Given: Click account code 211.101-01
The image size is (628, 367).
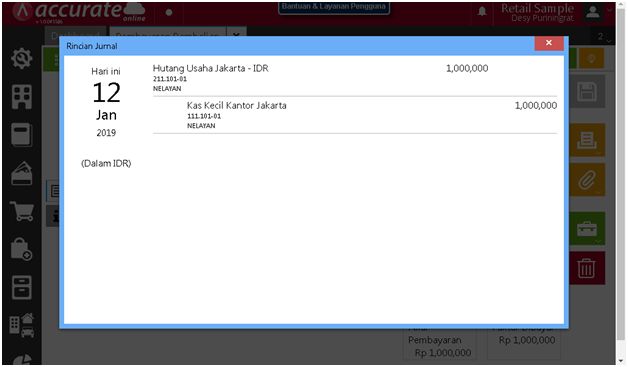Looking at the screenshot, I should (170, 79).
